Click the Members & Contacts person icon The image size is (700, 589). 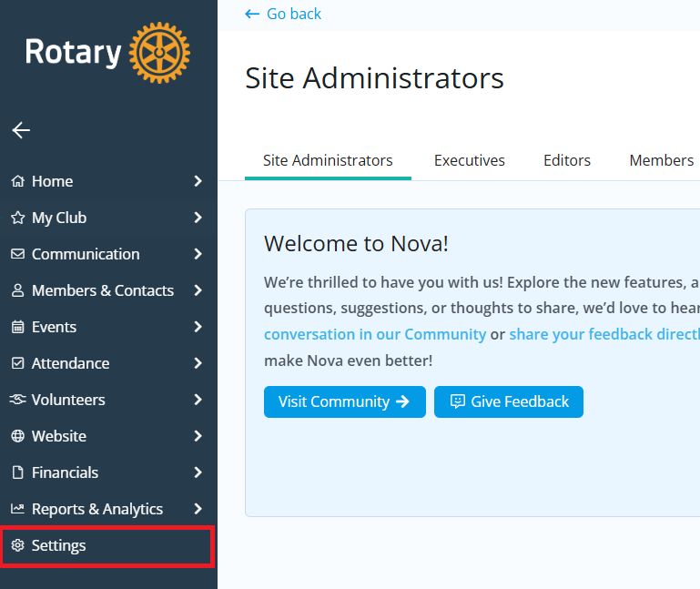(x=18, y=290)
